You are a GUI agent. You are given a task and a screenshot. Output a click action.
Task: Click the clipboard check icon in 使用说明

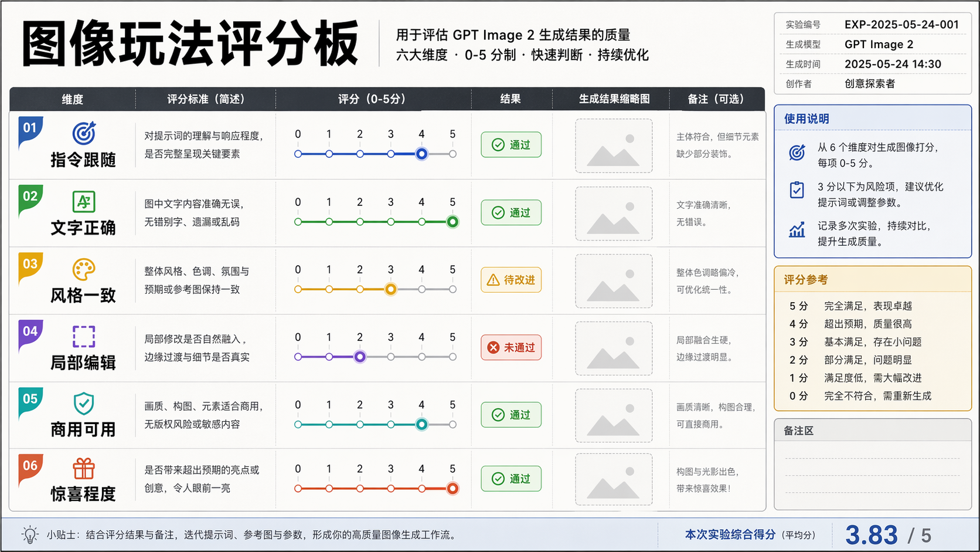(797, 190)
